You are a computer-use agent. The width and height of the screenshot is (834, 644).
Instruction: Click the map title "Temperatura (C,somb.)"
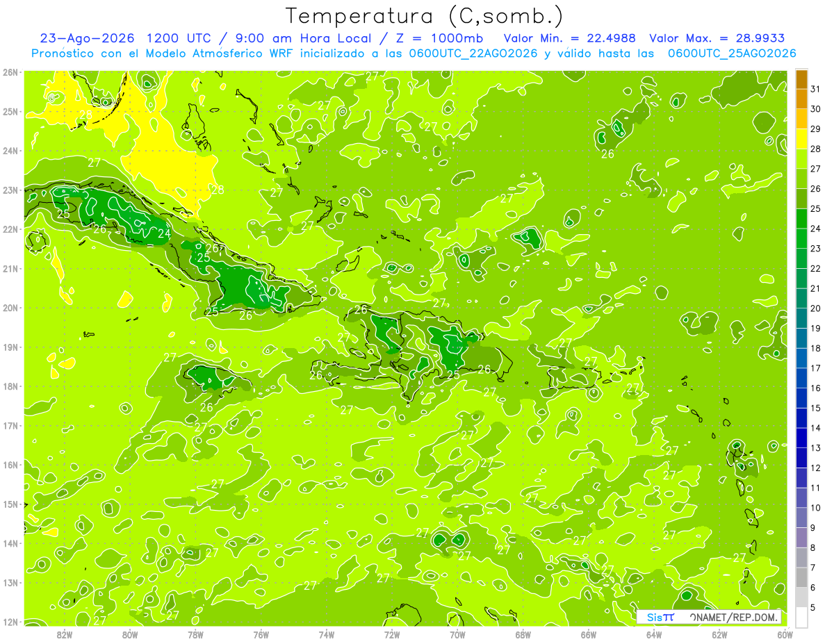[425, 16]
